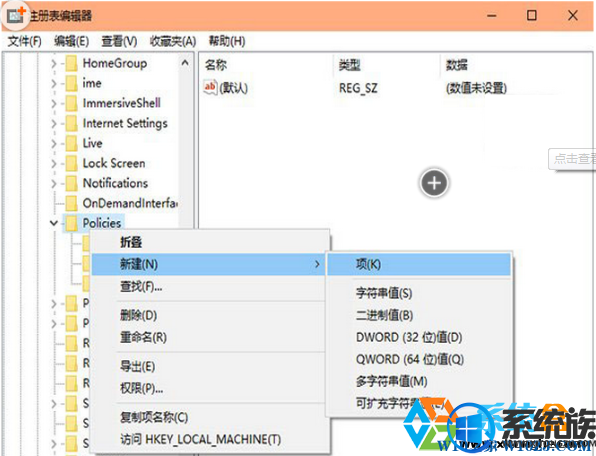The height and width of the screenshot is (456, 596).
Task: Select the ImmersiveShell folder icon
Action: tap(71, 103)
